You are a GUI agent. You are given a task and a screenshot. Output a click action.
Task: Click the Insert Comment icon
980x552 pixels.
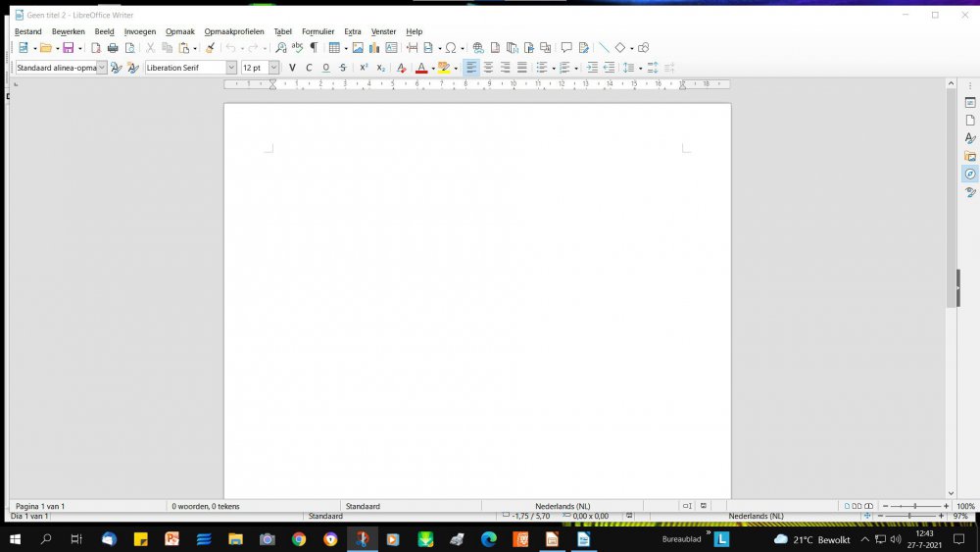click(566, 48)
